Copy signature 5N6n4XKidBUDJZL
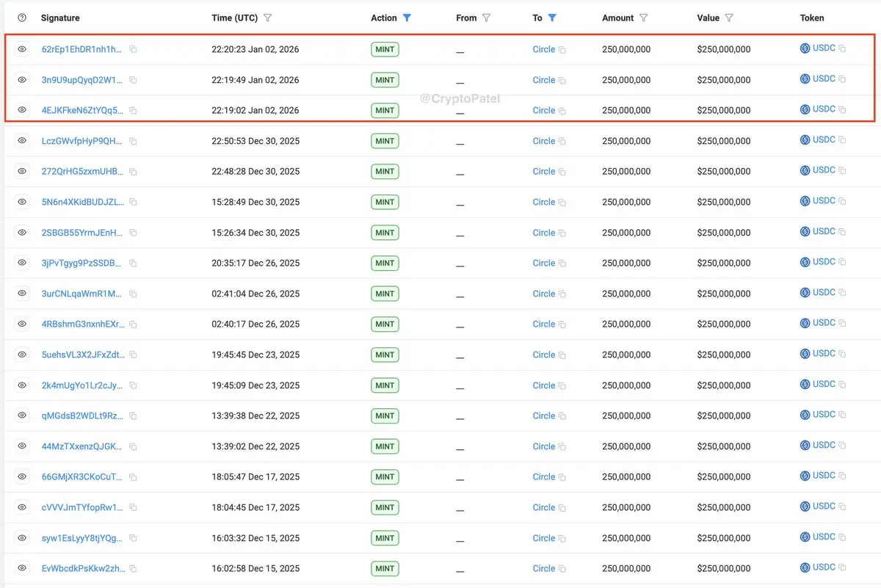 133,202
